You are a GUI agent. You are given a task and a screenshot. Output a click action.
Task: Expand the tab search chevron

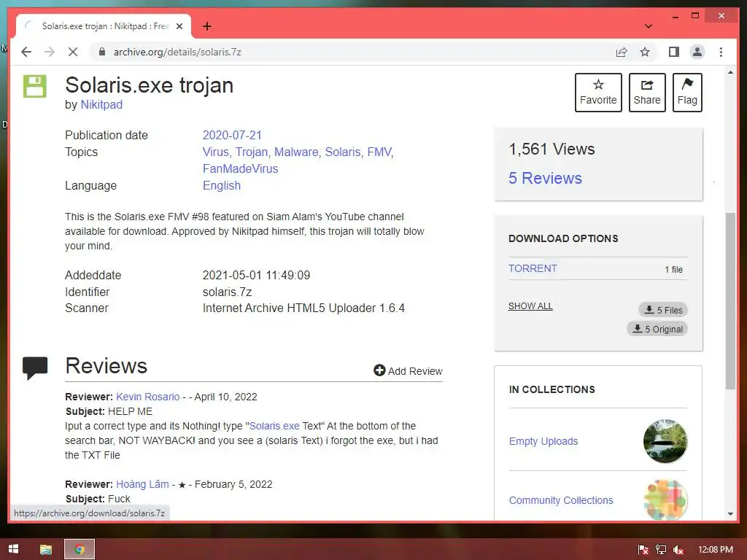(648, 26)
